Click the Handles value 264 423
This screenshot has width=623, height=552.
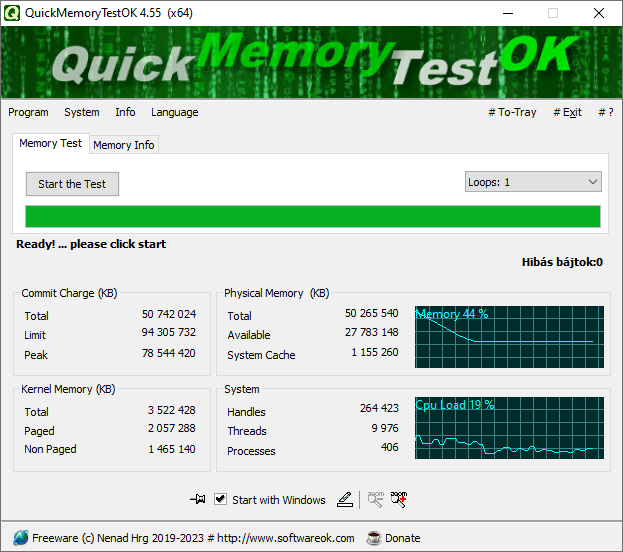point(379,408)
